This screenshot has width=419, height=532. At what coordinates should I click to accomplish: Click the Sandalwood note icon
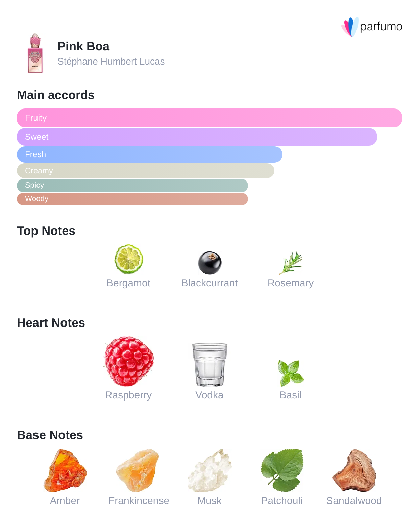pos(354,470)
